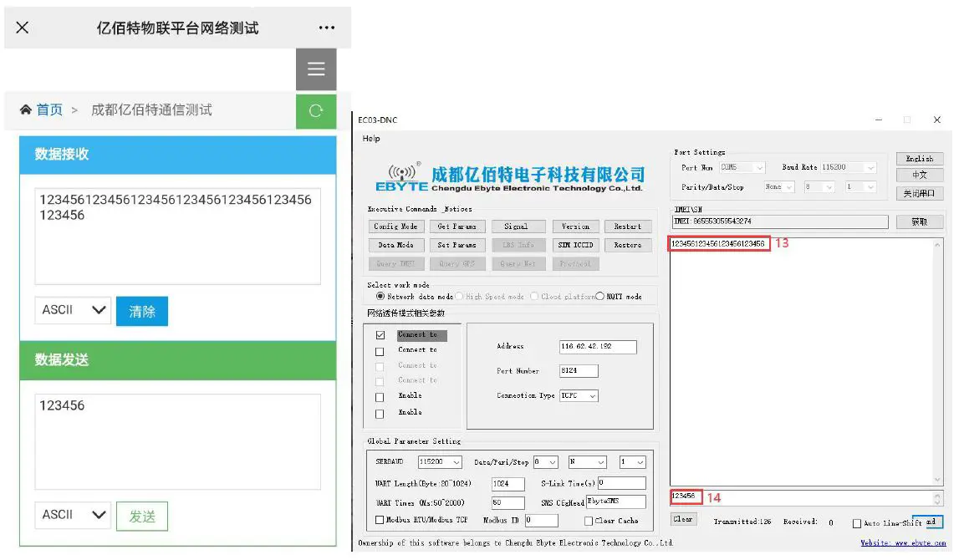Open the ASCII dropdown under data receive

[73, 310]
